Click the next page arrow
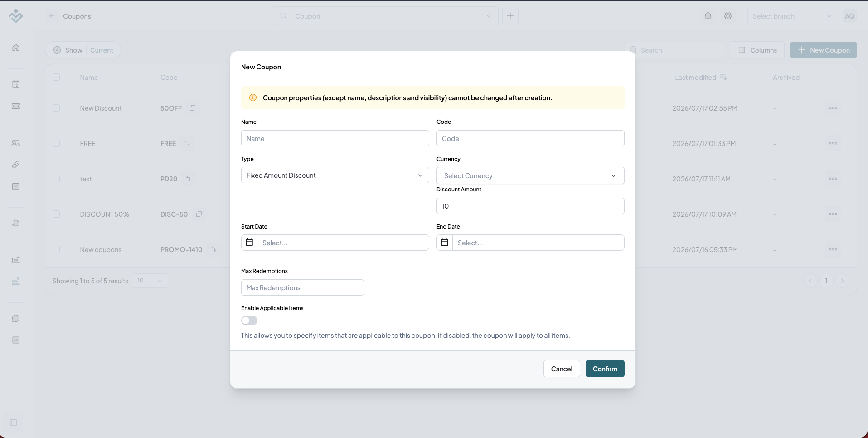868x438 pixels. click(843, 281)
